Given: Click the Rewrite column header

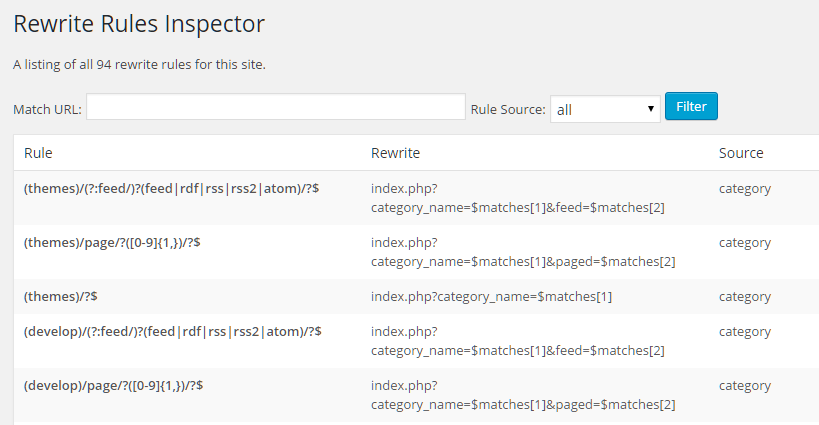Looking at the screenshot, I should [395, 153].
